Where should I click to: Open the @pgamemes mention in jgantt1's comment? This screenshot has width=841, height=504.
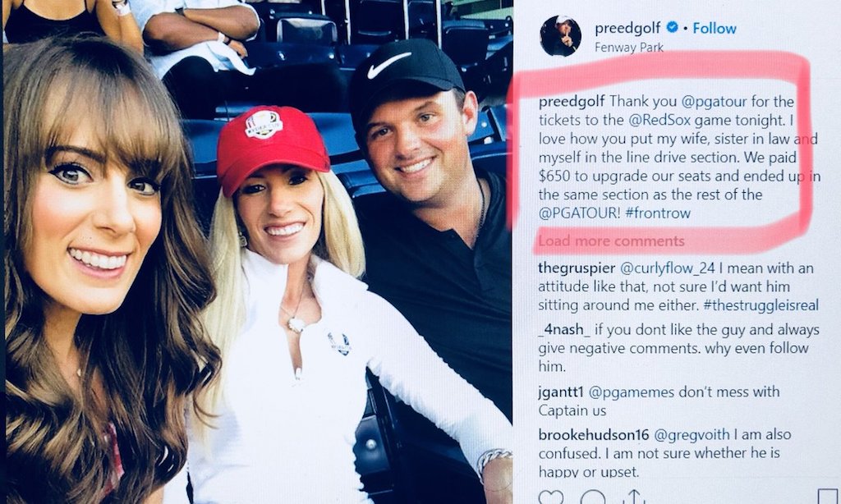point(632,392)
